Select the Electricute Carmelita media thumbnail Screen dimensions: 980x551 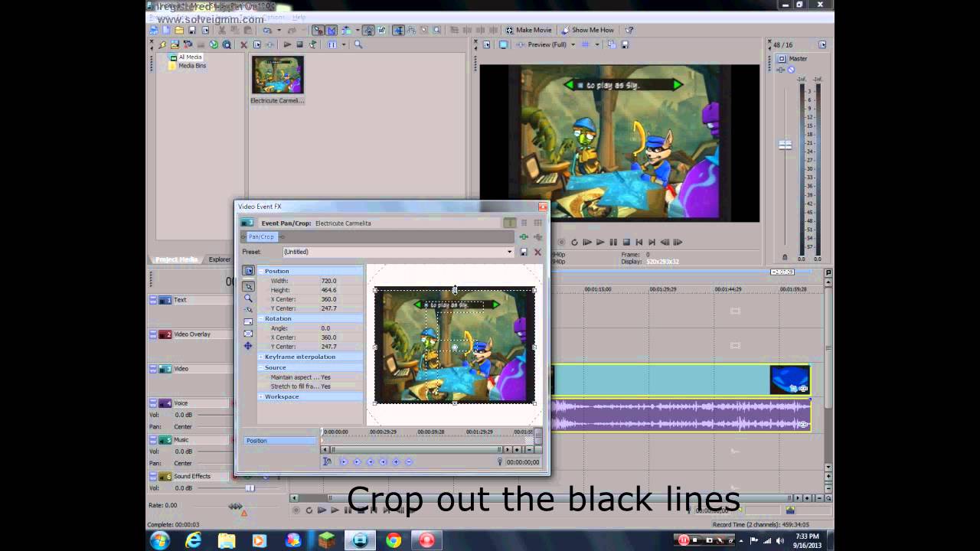coord(277,75)
